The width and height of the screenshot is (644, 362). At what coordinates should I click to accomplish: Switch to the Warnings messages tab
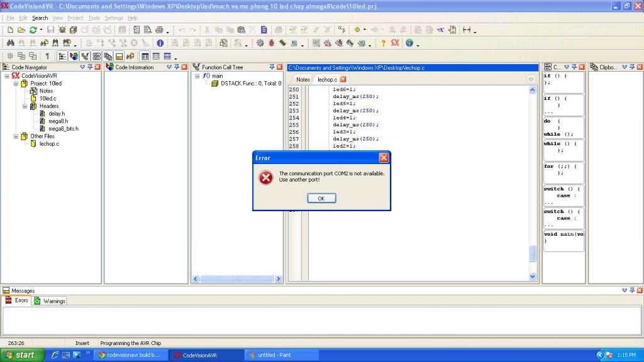coord(50,301)
